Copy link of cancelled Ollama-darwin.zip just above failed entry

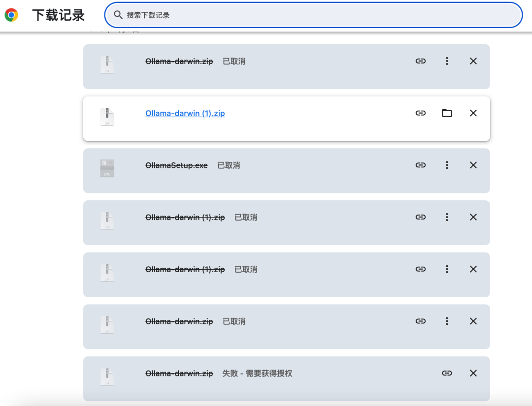coord(420,321)
